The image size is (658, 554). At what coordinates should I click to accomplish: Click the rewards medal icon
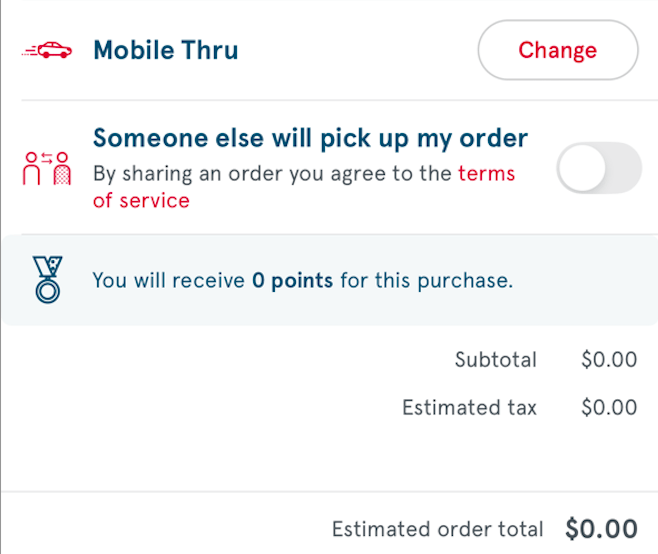47,280
